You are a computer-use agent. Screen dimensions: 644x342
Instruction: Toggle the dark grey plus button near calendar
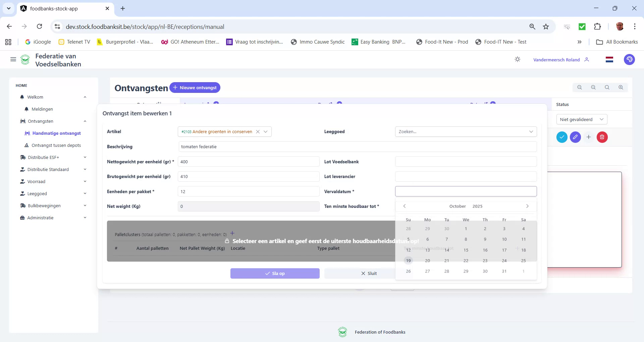tap(518, 248)
